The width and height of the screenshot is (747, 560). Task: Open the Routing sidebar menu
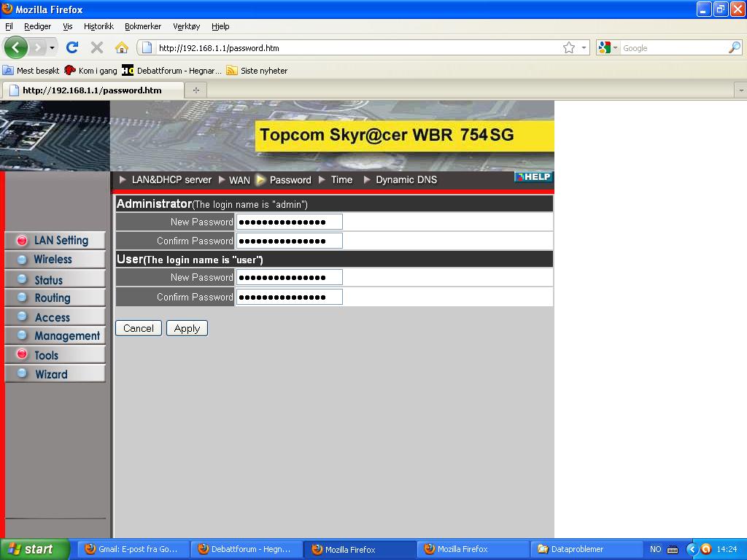(55, 297)
